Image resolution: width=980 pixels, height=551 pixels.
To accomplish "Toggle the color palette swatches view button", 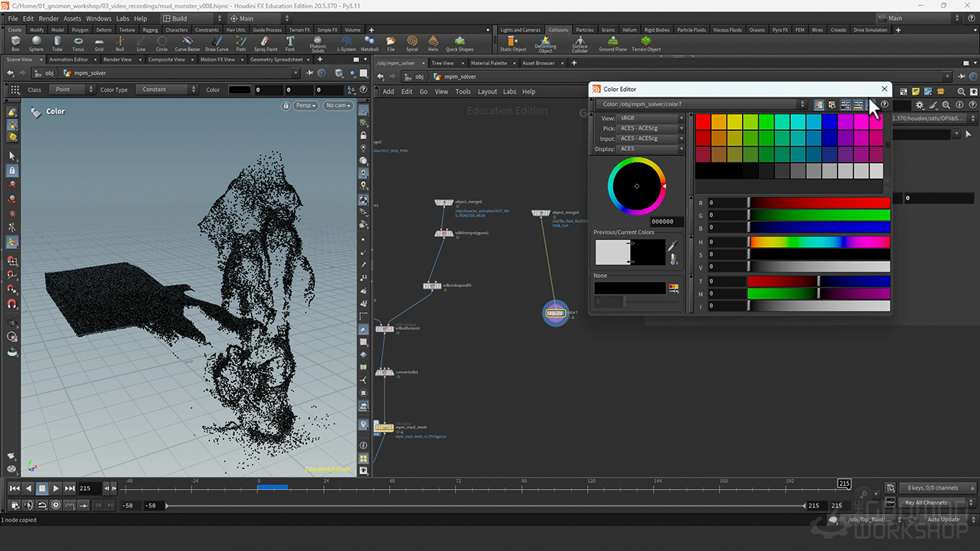I will coord(818,105).
